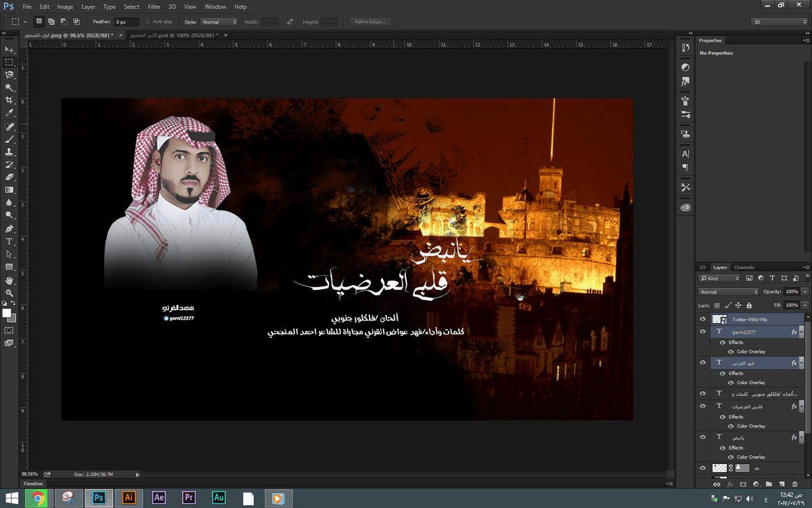Activate the Hand tool
Screen dimensions: 812x508
(x=9, y=280)
